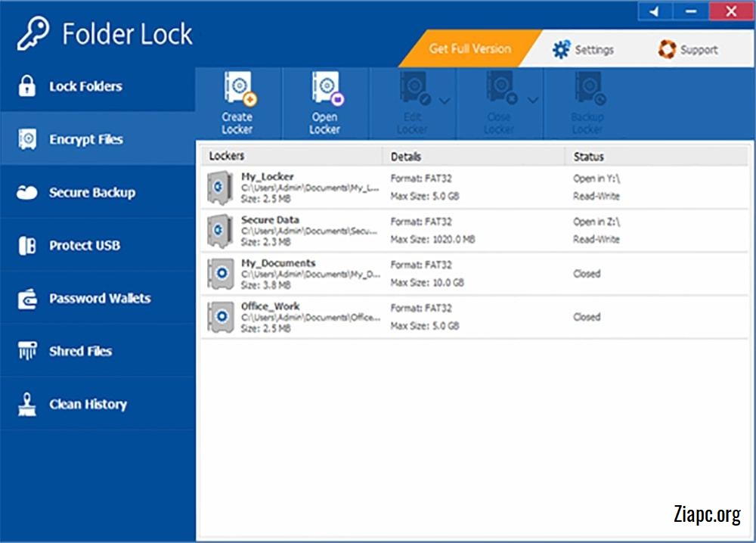The image size is (756, 543).
Task: Open Settings
Action: point(583,50)
